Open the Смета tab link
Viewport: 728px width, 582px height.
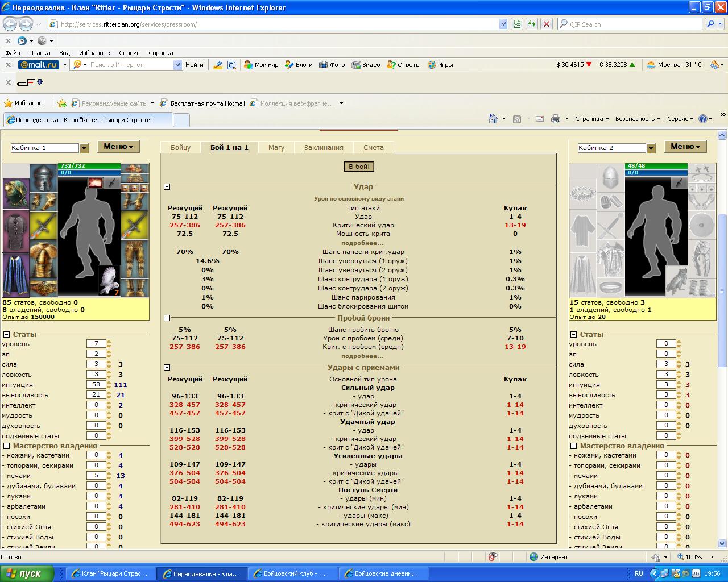click(373, 147)
